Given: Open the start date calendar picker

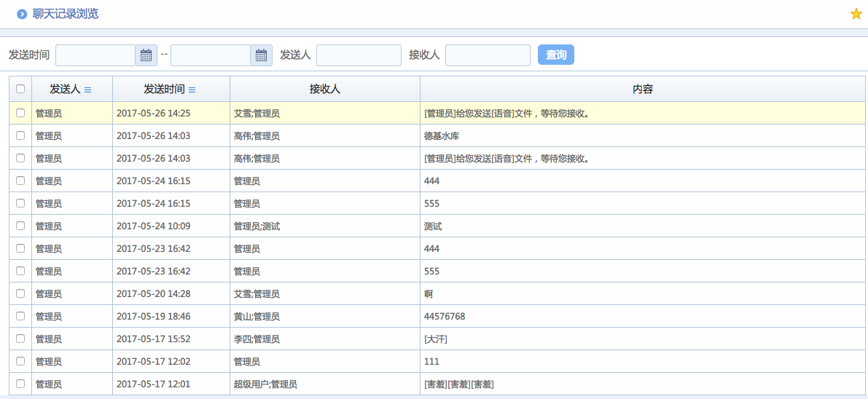Looking at the screenshot, I should [146, 55].
